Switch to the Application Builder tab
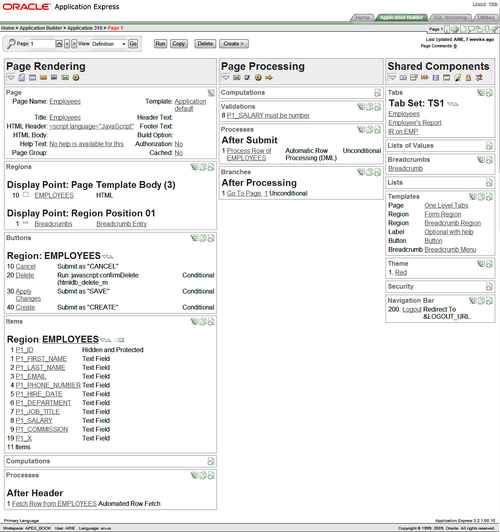This screenshot has width=500, height=532. [x=401, y=18]
